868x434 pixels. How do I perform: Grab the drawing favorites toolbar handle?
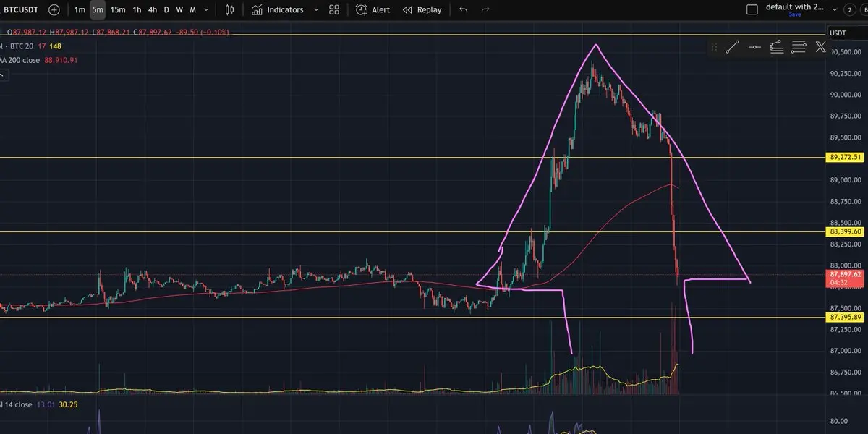click(x=715, y=47)
